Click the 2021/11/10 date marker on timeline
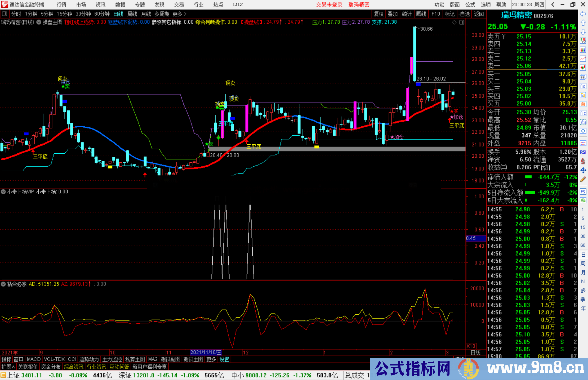Viewport: 588px width, 380px height. [x=206, y=352]
